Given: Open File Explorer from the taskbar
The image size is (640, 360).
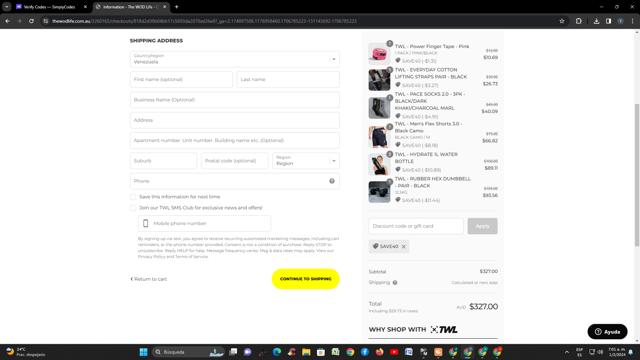Looking at the screenshot, I should click(306, 352).
